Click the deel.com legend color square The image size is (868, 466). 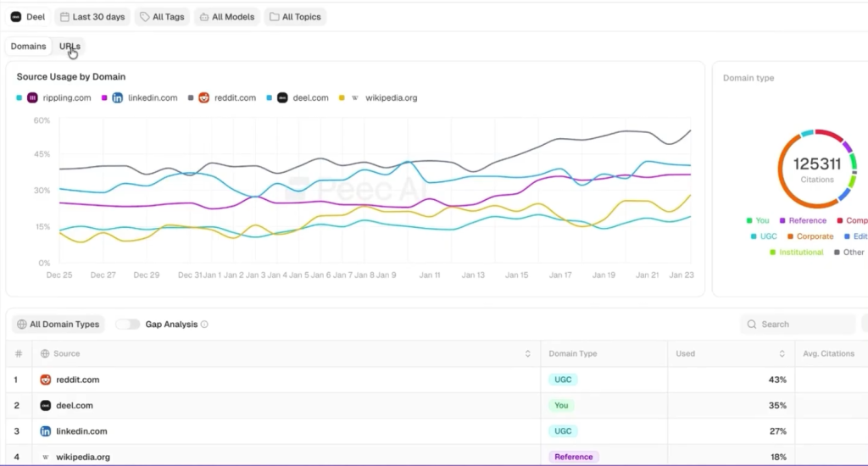tap(269, 98)
